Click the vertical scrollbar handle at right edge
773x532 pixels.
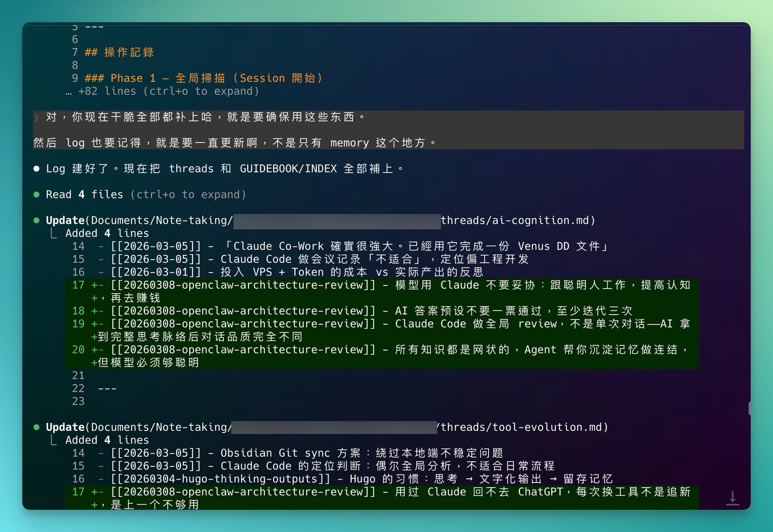(x=749, y=408)
